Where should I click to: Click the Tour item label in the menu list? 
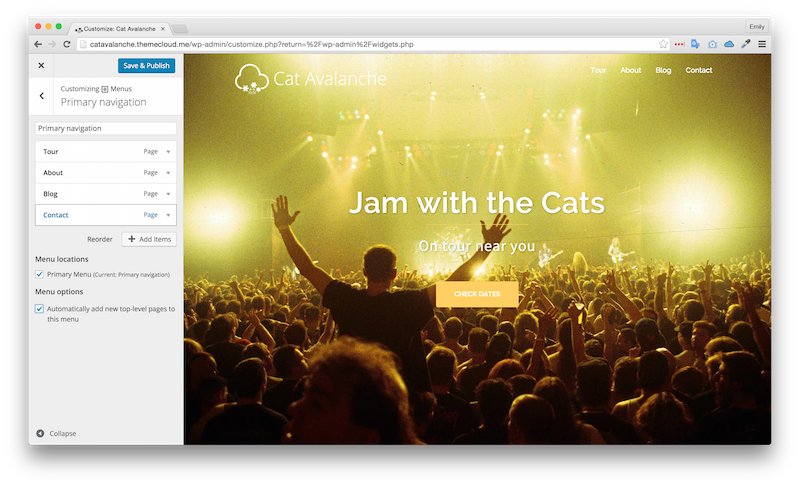[51, 151]
